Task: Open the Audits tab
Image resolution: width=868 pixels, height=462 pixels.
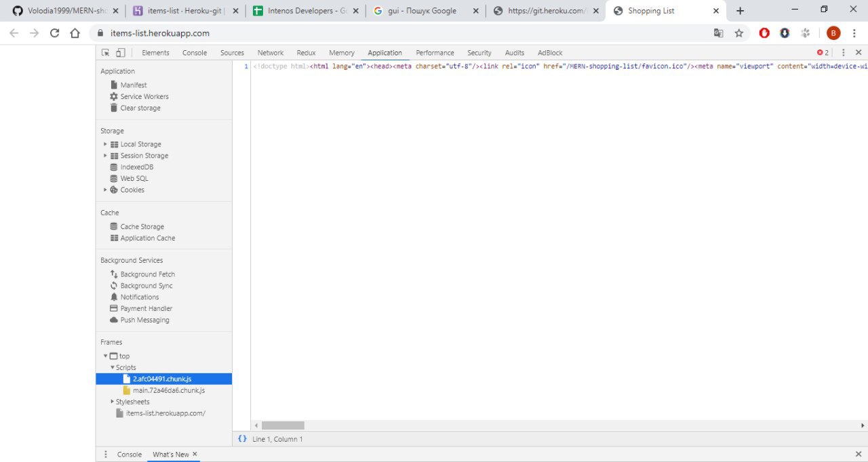Action: [515, 53]
